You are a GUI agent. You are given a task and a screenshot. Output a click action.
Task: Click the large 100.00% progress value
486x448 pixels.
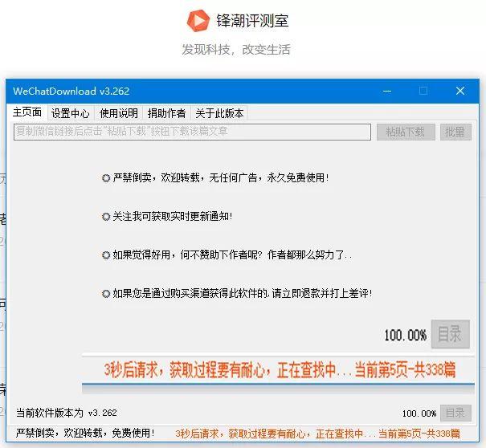click(406, 336)
